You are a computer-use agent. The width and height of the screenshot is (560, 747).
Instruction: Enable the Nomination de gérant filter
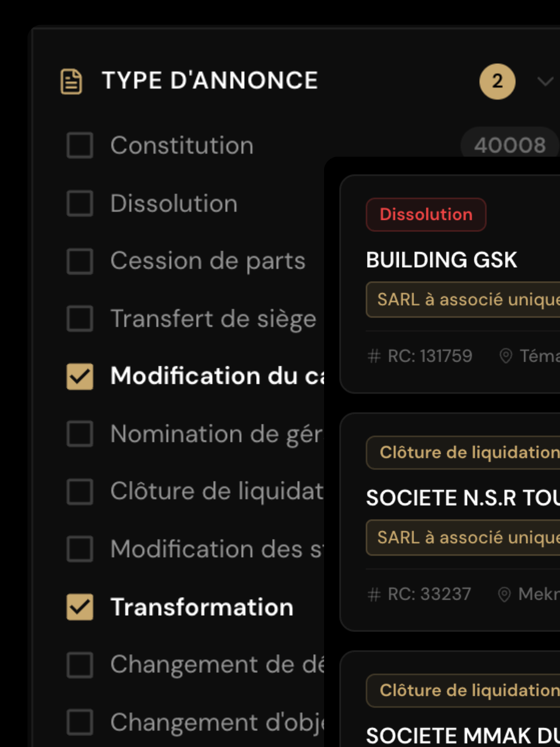tap(79, 435)
